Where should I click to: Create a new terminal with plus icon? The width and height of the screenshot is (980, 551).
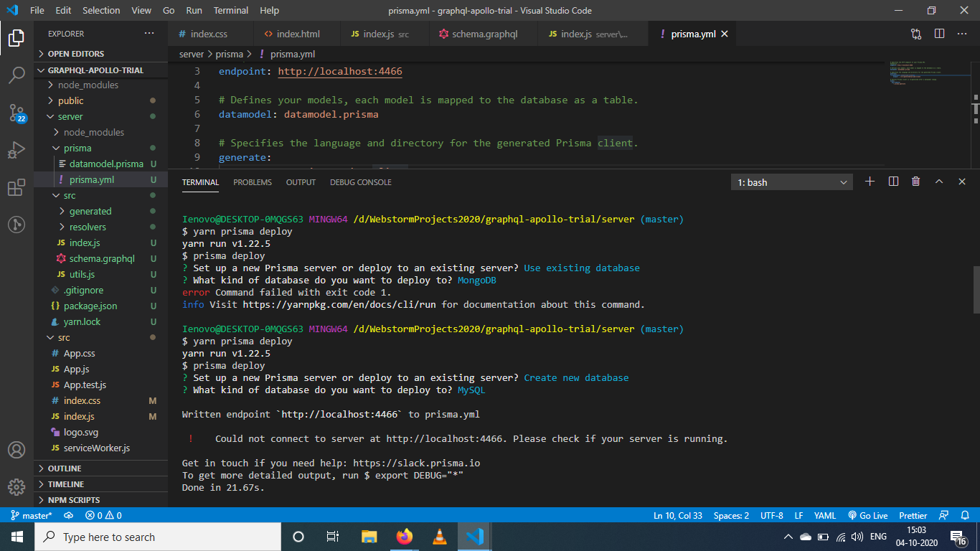coord(870,182)
